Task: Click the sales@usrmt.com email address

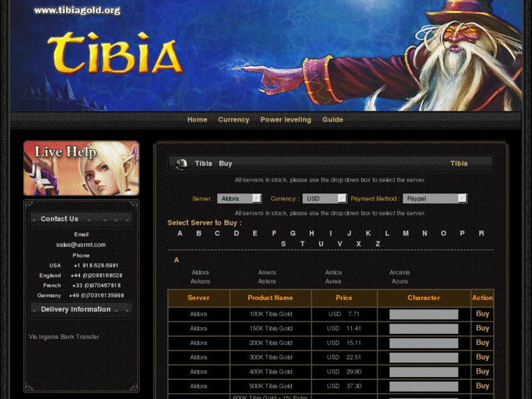Action: [80, 245]
